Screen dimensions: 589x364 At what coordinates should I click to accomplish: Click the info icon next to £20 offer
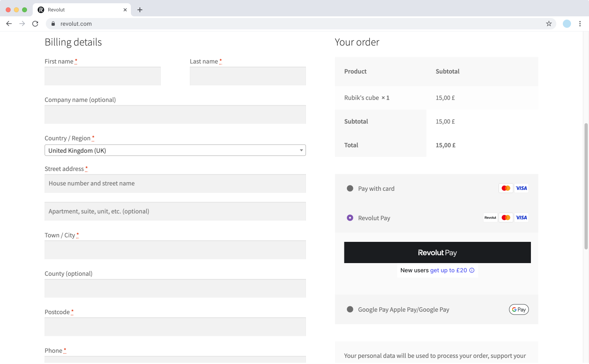click(x=472, y=270)
